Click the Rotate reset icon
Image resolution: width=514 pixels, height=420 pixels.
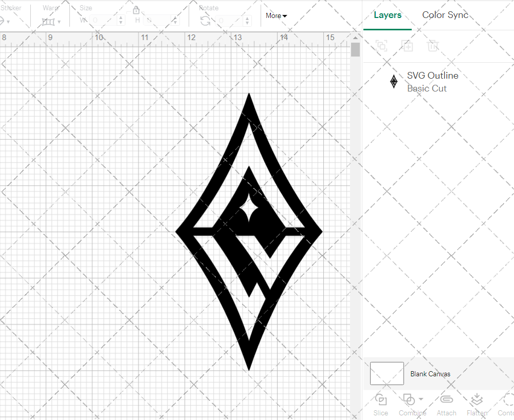point(205,21)
